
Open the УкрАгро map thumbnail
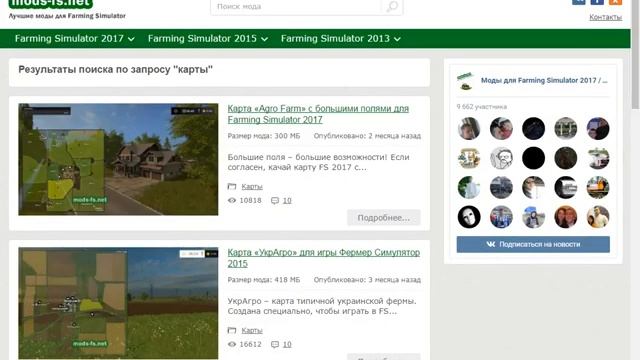coord(118,303)
